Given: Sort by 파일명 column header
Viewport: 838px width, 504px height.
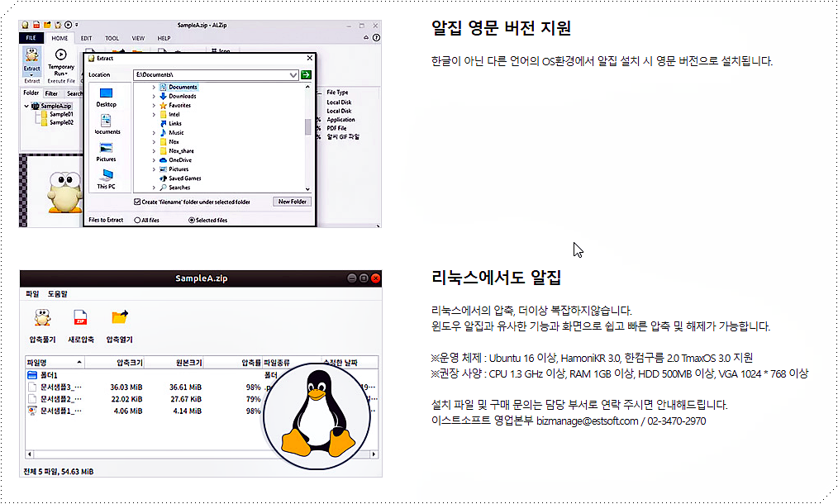Looking at the screenshot, I should 55,363.
